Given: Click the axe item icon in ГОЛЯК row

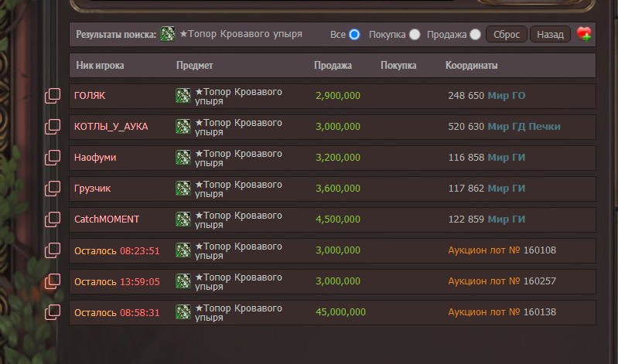Looking at the screenshot, I should pos(183,96).
